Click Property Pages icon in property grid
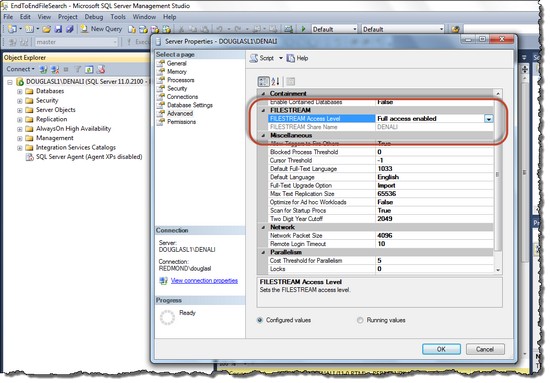The width and height of the screenshot is (550, 383). tap(290, 81)
